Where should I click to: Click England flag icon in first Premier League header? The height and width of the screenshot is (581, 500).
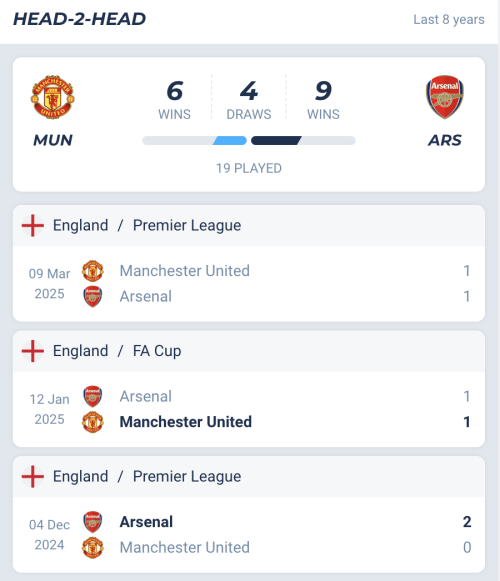[33, 225]
